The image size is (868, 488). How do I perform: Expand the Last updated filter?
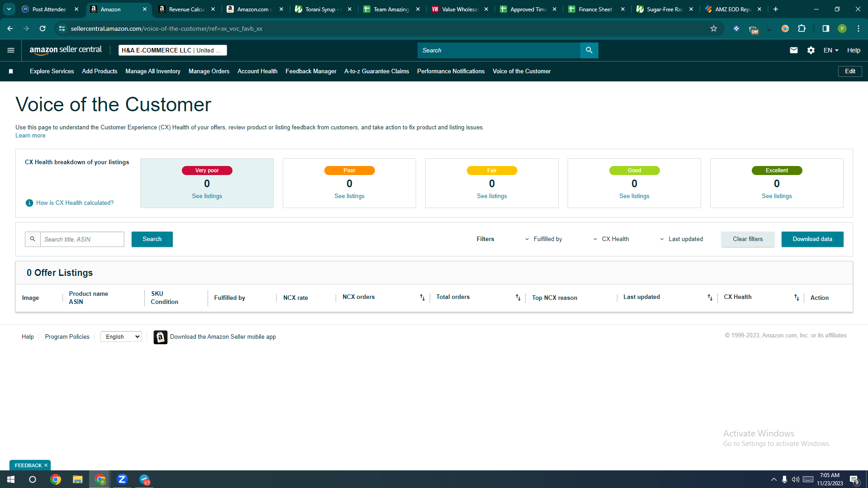tap(681, 239)
